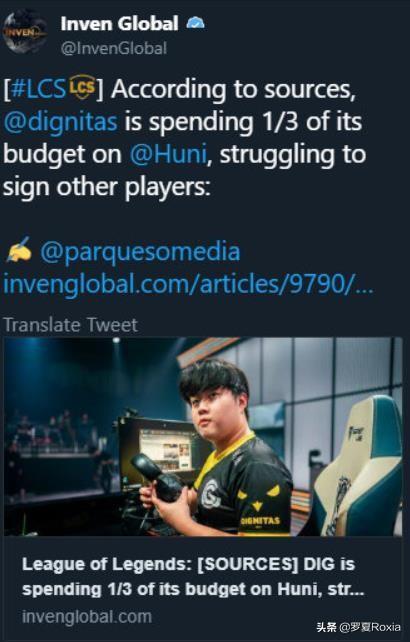Click the @InvenGlobal handle
The image size is (410, 642).
click(114, 48)
